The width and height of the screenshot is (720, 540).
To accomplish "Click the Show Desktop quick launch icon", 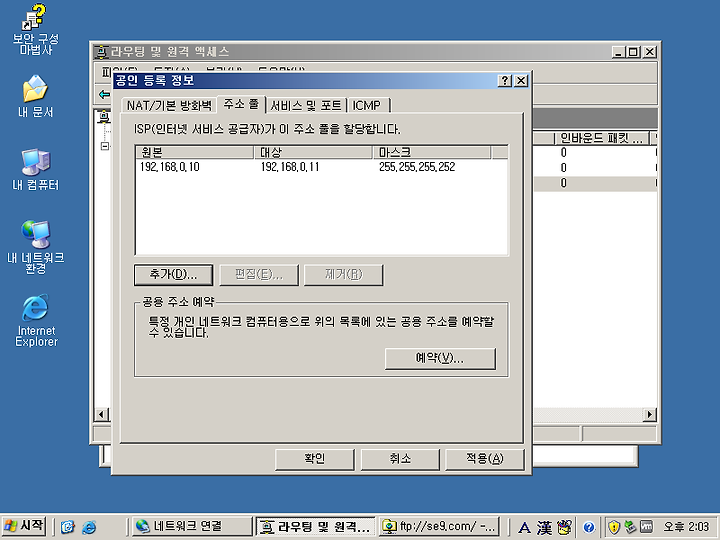I will click(x=68, y=527).
